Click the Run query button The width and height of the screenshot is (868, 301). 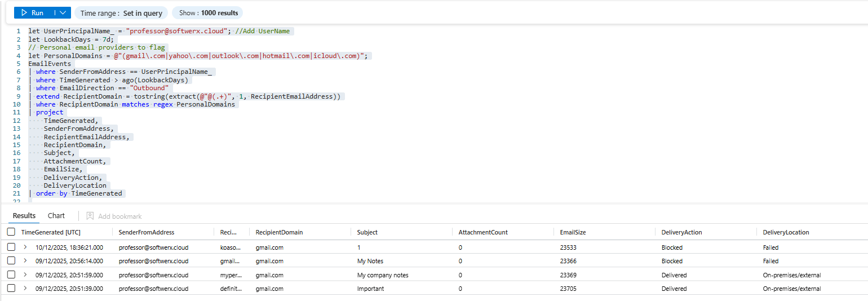(33, 13)
